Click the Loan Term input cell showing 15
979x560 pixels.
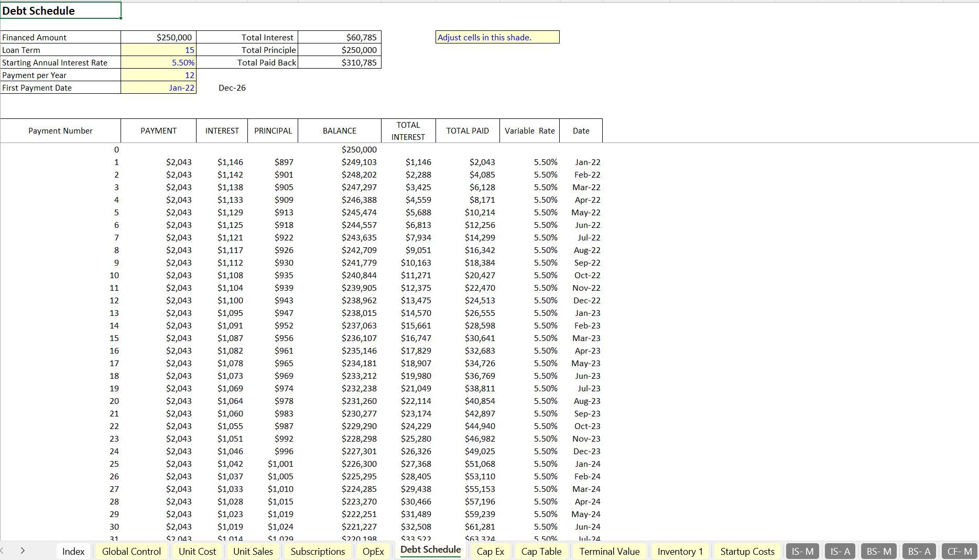pyautogui.click(x=158, y=50)
